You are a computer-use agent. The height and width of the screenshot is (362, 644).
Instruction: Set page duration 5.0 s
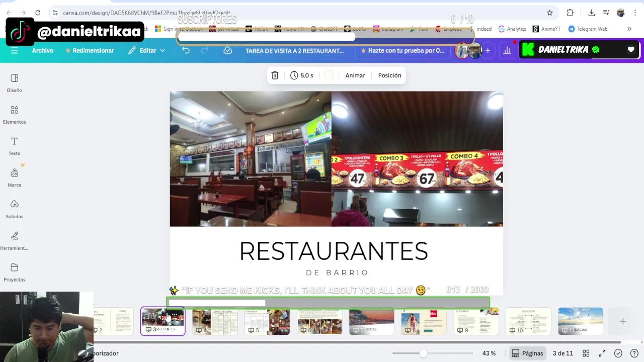(302, 75)
